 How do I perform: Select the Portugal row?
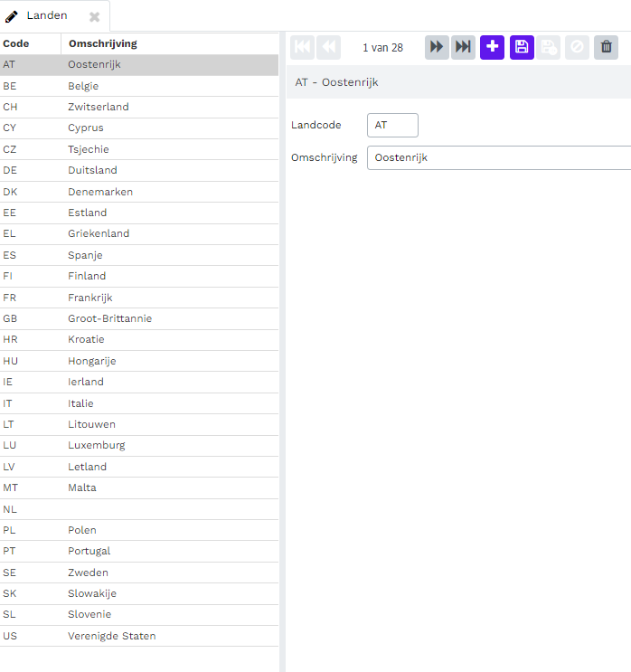(139, 552)
